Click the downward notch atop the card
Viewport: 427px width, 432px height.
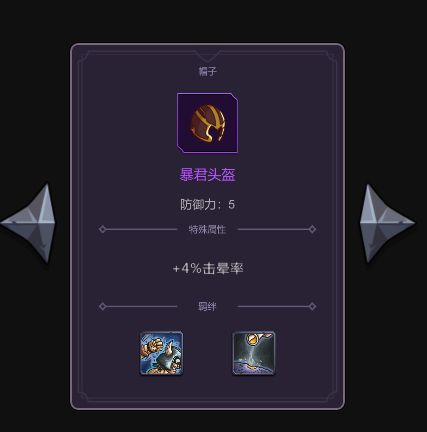[x=207, y=57]
